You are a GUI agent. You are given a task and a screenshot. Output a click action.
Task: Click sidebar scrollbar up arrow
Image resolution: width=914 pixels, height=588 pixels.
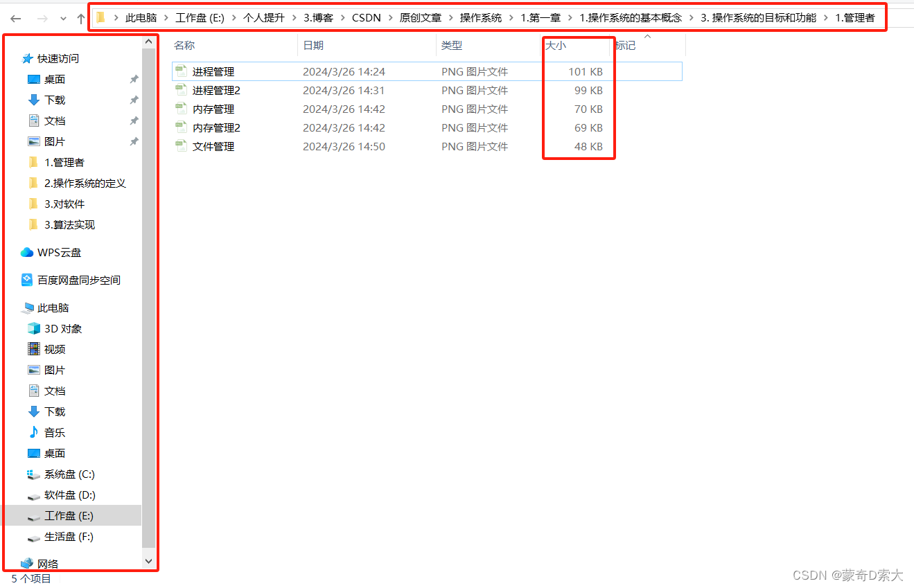149,42
